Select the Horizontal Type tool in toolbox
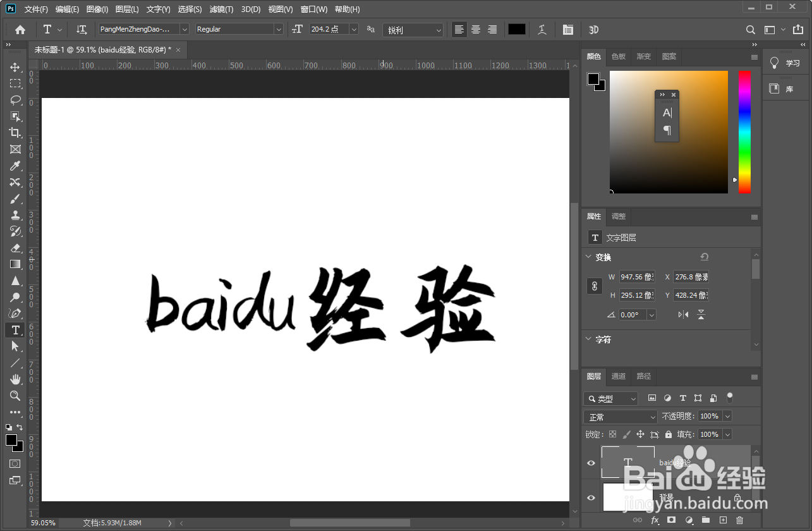Viewport: 812px width, 531px height. 15,330
